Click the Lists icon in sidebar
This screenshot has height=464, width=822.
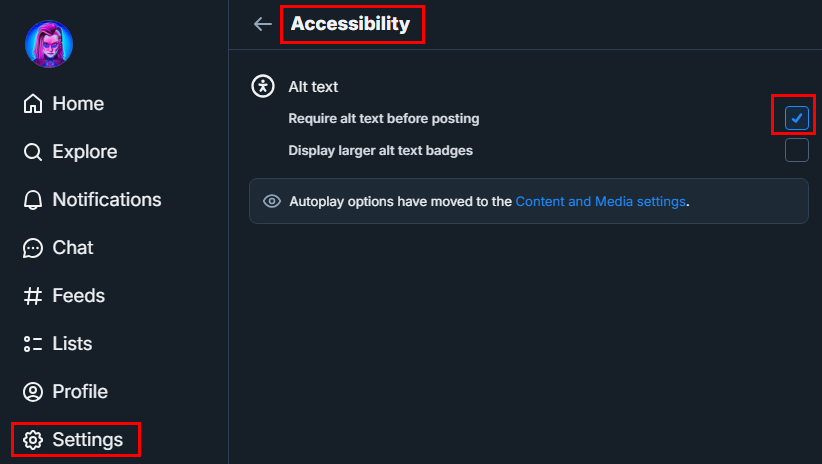coord(33,344)
